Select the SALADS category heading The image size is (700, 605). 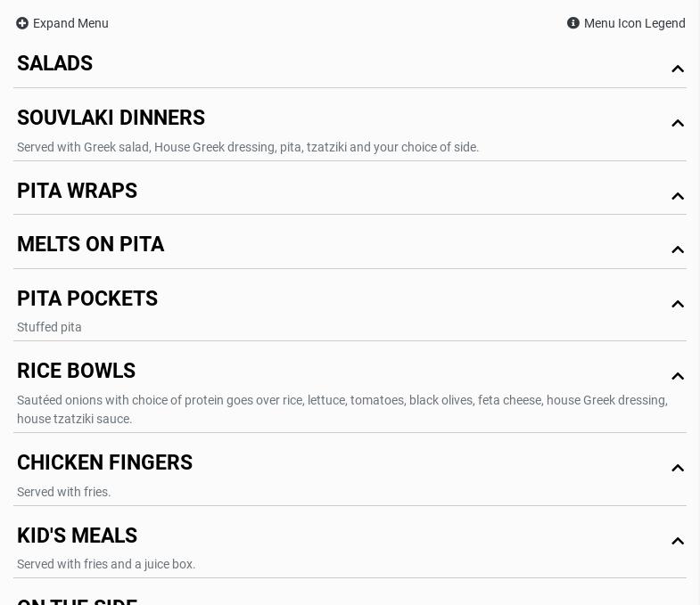(x=55, y=64)
